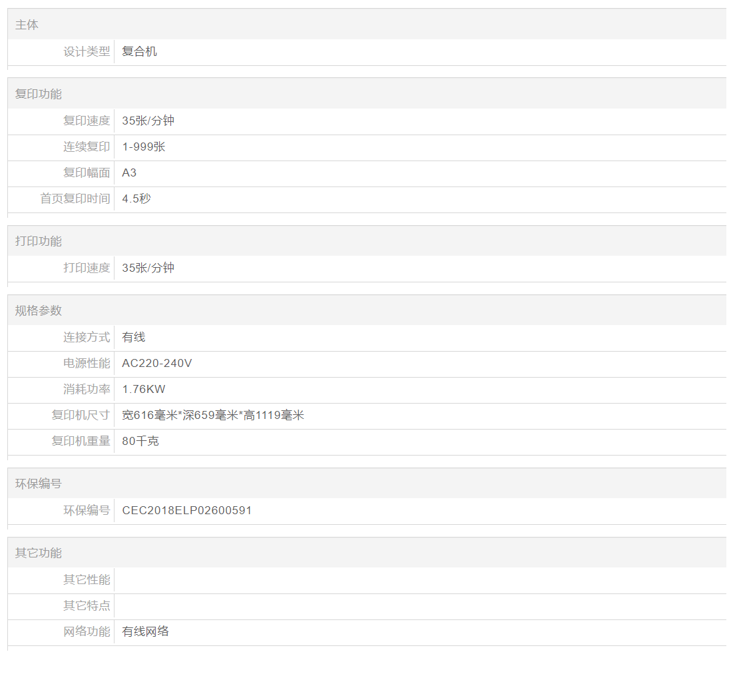Click the CEC2018ELP02600591 code value

coord(187,510)
